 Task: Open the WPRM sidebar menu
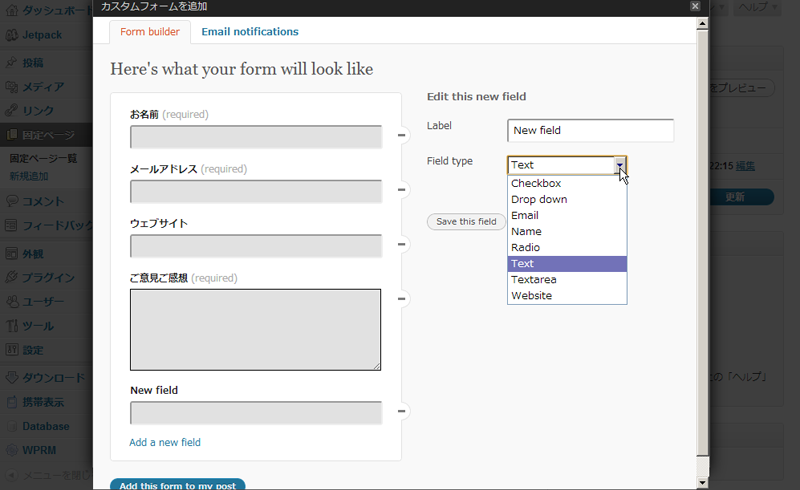pyautogui.click(x=39, y=450)
